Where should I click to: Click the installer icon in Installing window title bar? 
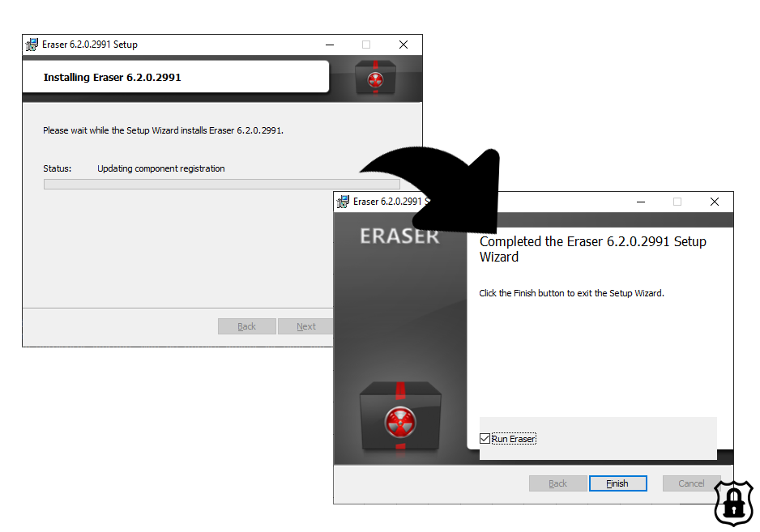click(x=32, y=45)
